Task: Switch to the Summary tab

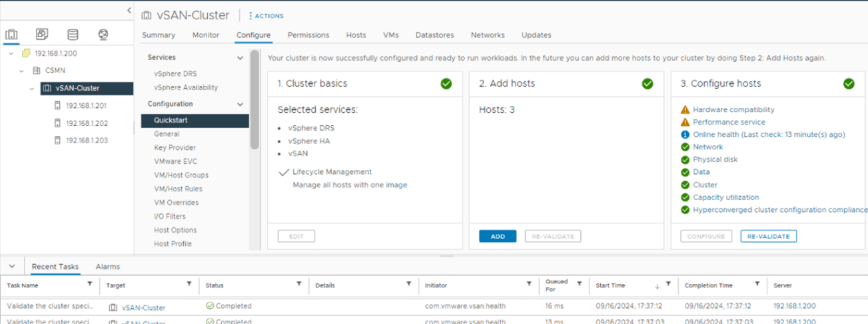Action: [x=159, y=35]
